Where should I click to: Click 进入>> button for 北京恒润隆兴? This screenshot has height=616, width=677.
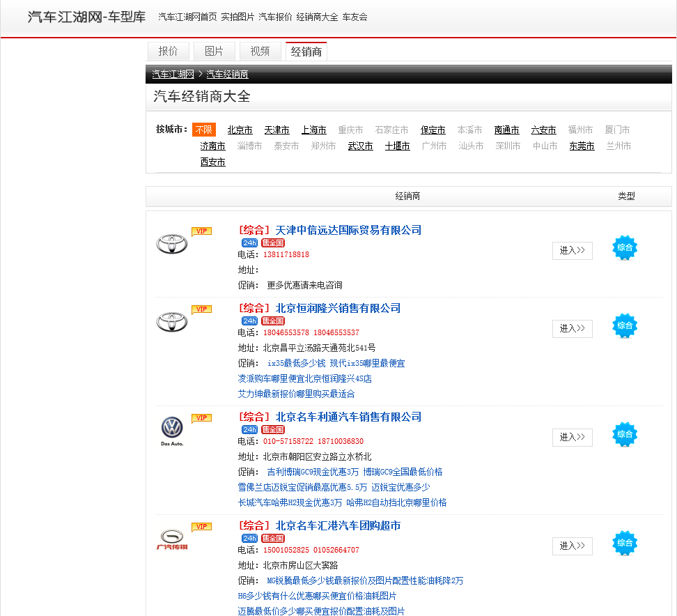pyautogui.click(x=572, y=329)
